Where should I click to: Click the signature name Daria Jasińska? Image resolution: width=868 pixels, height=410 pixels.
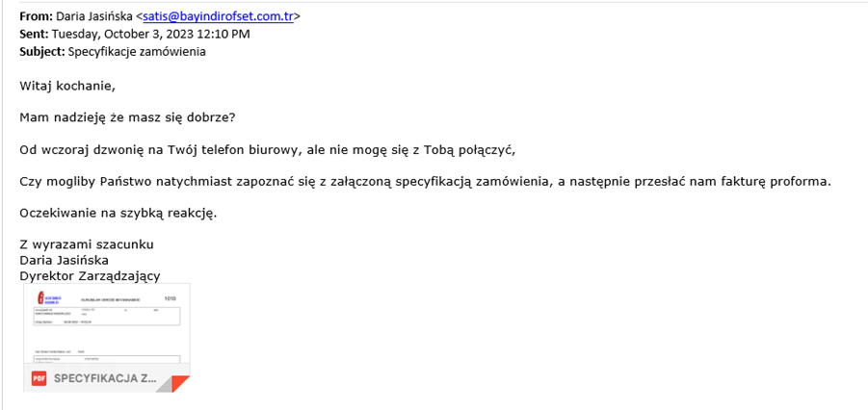point(64,260)
